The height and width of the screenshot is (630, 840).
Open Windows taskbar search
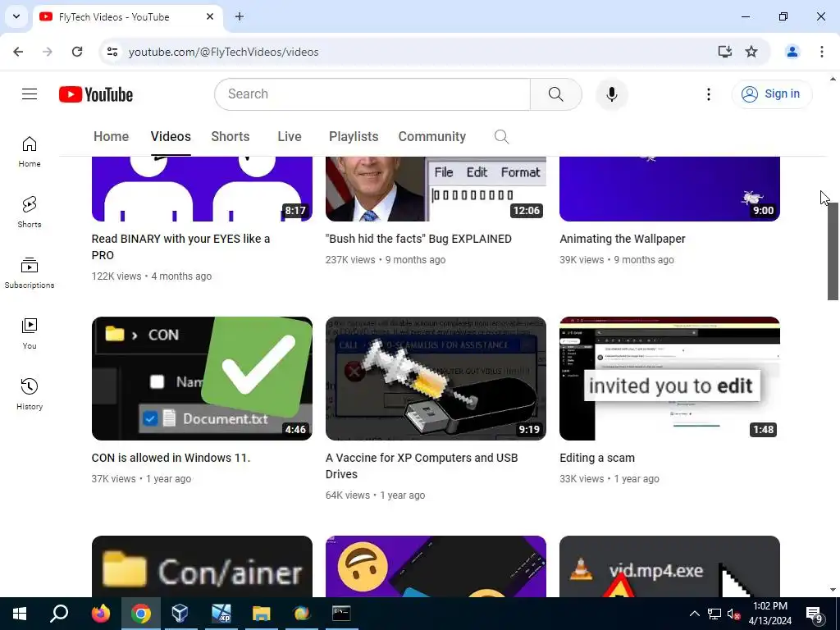[x=59, y=614]
